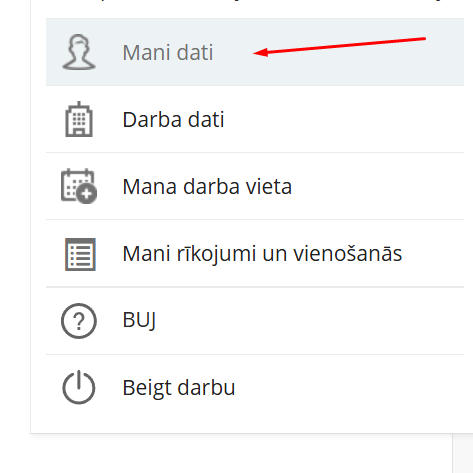Click the office building icon beside Darba dati

pos(79,119)
